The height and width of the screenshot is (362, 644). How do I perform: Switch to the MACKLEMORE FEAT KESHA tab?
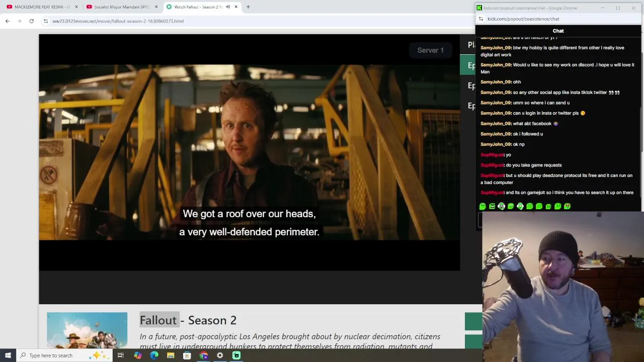tap(42, 7)
